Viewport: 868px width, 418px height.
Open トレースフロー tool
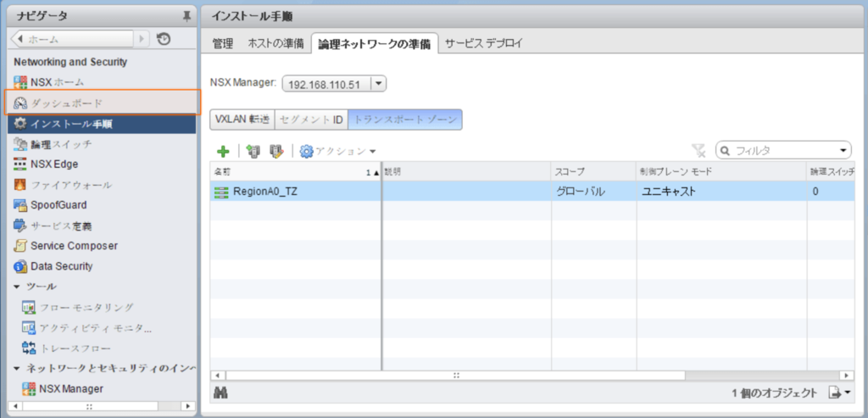[x=66, y=348]
